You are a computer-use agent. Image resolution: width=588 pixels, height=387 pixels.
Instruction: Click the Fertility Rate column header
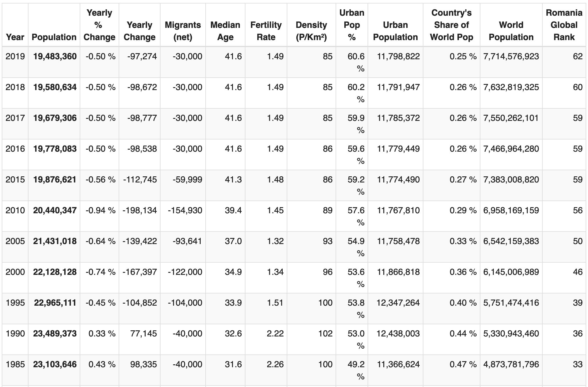[x=266, y=31]
